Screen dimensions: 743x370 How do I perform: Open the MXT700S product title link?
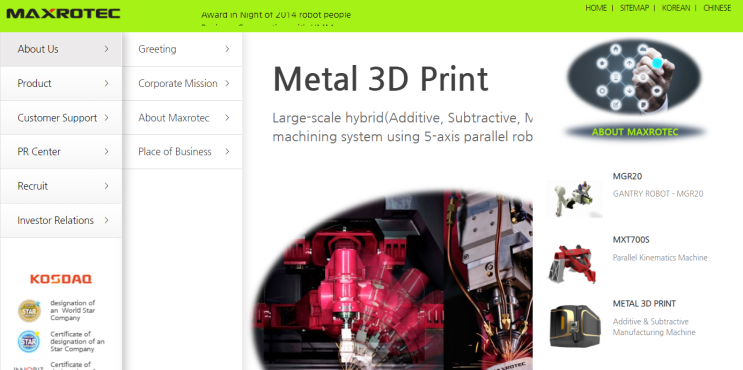point(631,240)
